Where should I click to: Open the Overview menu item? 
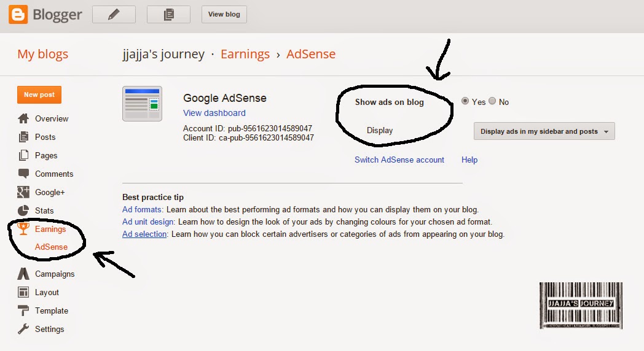(52, 118)
